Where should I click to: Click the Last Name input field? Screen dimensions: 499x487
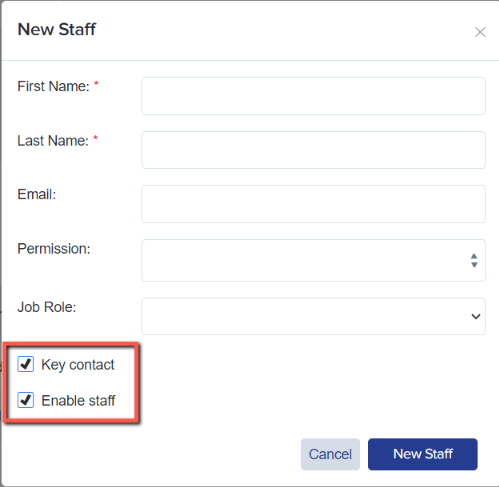tap(313, 150)
